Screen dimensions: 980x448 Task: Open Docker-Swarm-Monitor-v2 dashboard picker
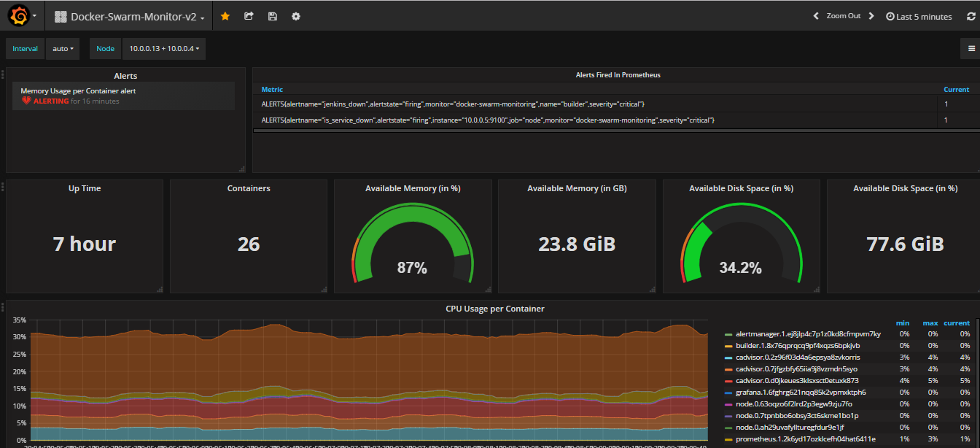130,16
